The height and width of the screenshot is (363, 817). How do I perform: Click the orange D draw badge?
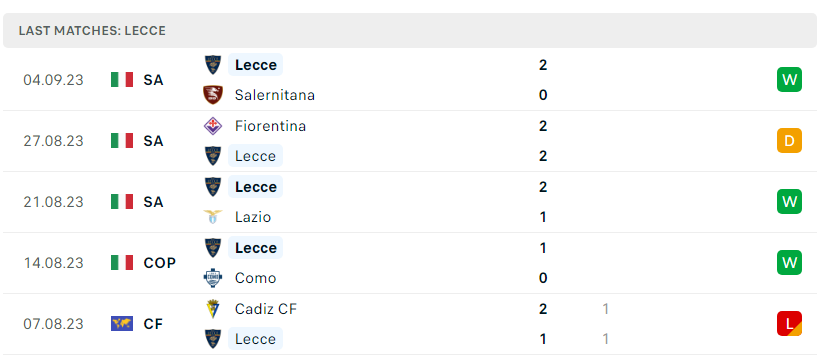point(789,141)
